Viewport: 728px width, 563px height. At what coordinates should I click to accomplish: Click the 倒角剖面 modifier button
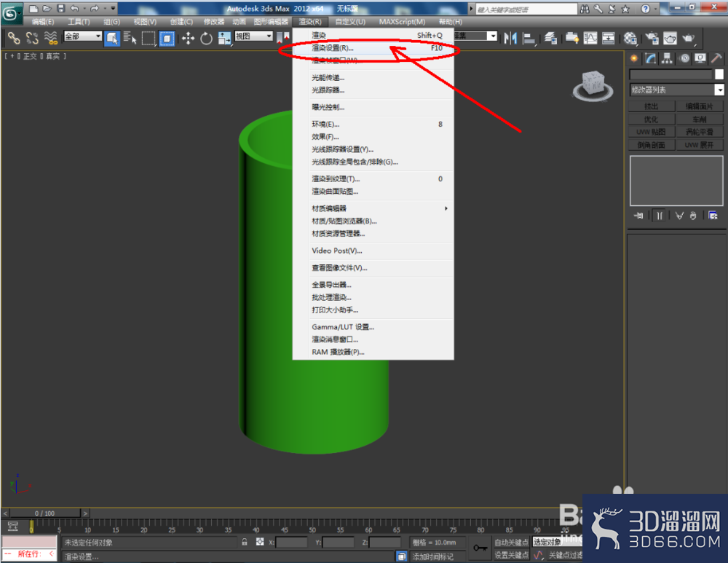click(x=652, y=145)
